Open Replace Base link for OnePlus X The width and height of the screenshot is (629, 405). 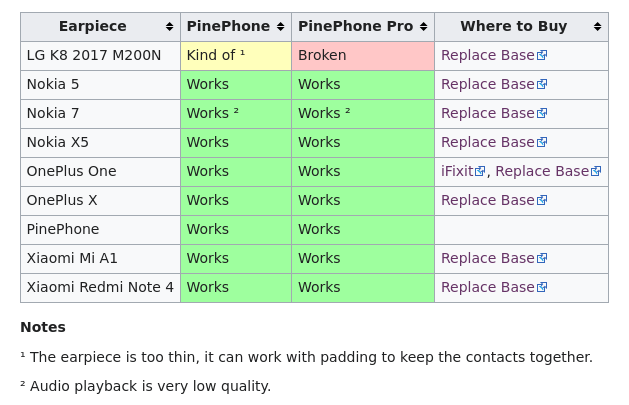tap(487, 201)
